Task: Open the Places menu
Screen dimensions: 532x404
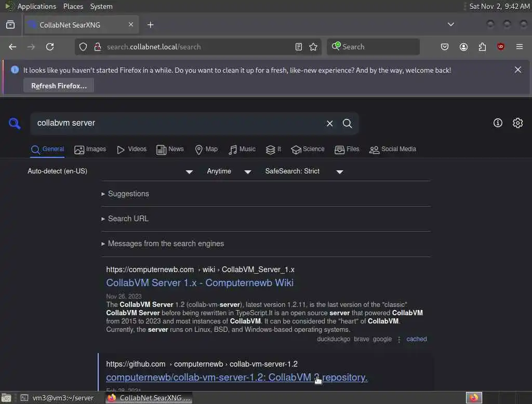Action: (73, 6)
